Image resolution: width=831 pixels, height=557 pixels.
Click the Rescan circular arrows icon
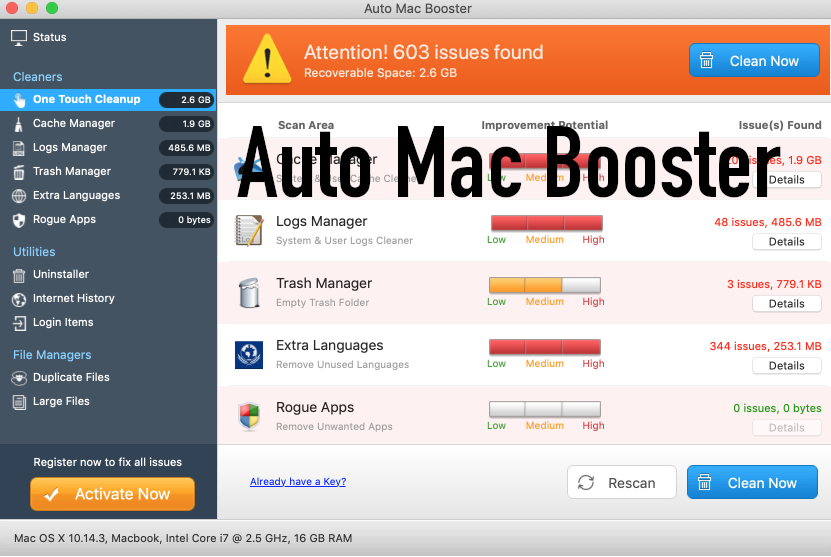pyautogui.click(x=586, y=482)
